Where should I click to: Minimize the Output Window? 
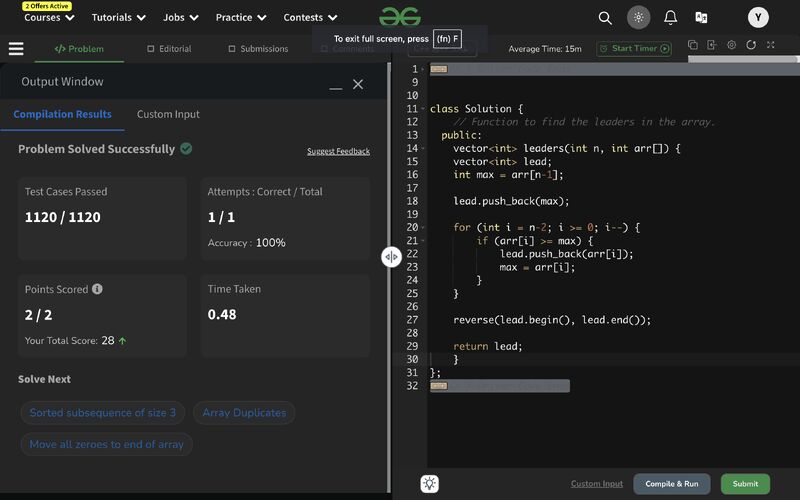point(336,88)
